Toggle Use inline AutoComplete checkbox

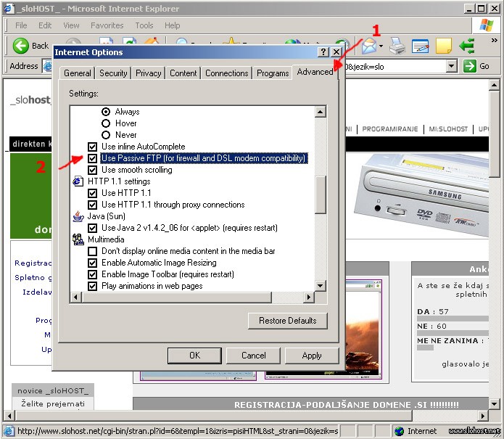pyautogui.click(x=93, y=147)
